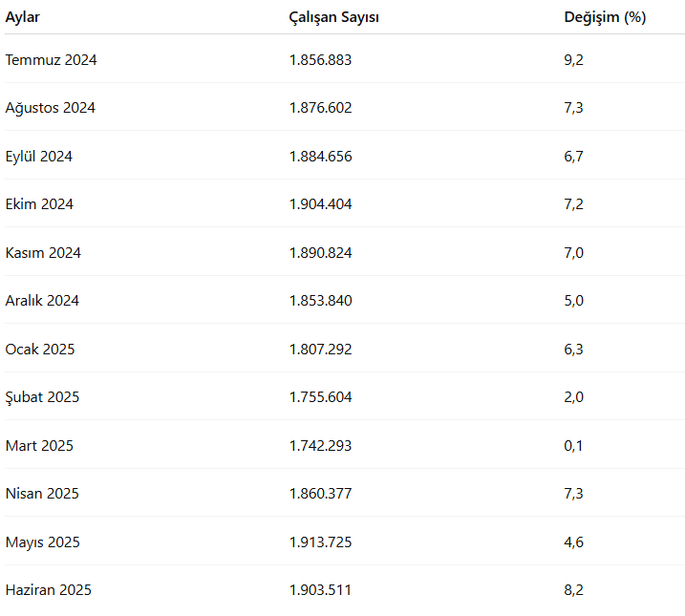Select the Ağustos 2024 row label
685x616 pixels.
pyautogui.click(x=50, y=108)
